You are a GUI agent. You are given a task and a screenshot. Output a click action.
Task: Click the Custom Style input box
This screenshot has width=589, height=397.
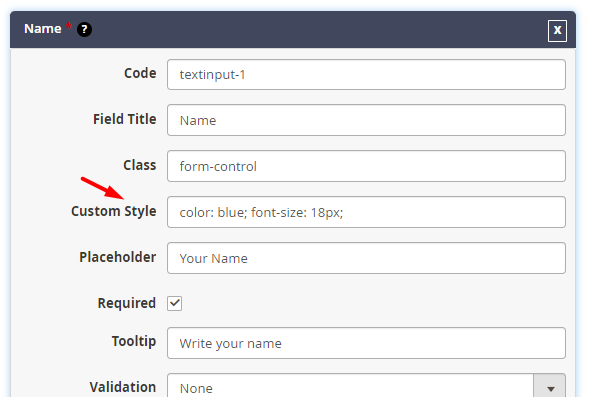pyautogui.click(x=366, y=212)
